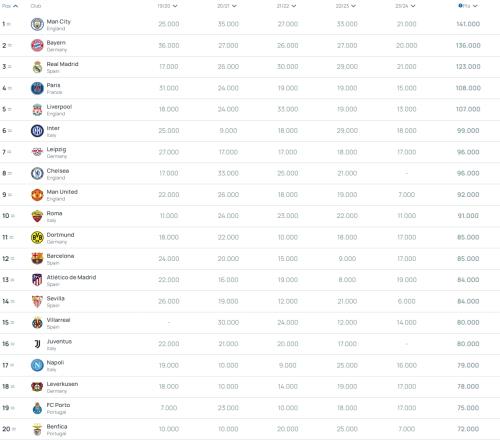Click the Inter club badge

[x=37, y=131]
